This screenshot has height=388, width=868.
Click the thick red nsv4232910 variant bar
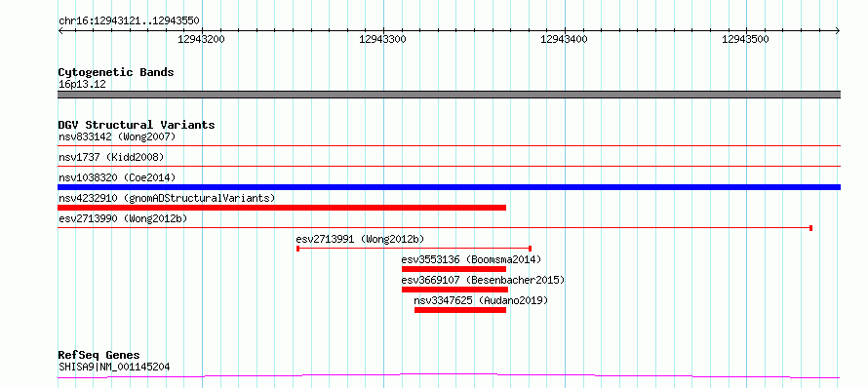(x=282, y=208)
